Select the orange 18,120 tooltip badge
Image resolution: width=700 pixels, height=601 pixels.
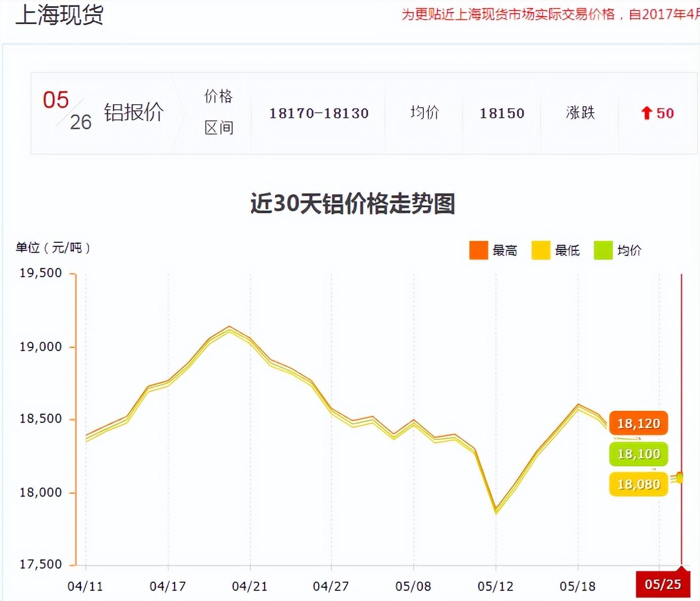click(x=639, y=423)
